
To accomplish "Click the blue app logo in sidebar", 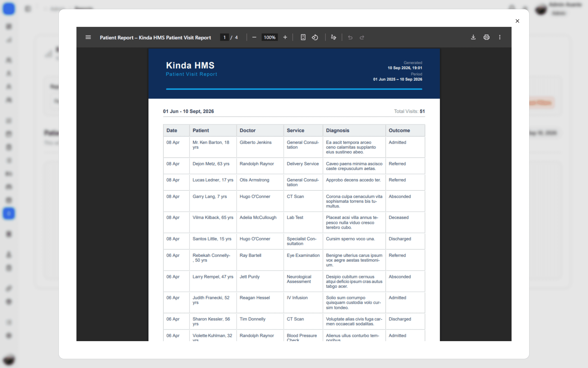I will point(9,9).
